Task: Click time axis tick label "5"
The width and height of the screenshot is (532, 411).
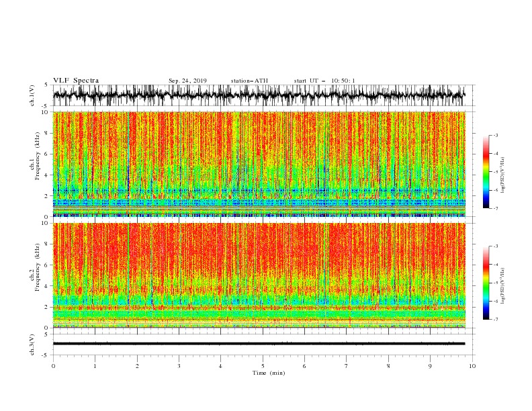Action: pyautogui.click(x=263, y=366)
